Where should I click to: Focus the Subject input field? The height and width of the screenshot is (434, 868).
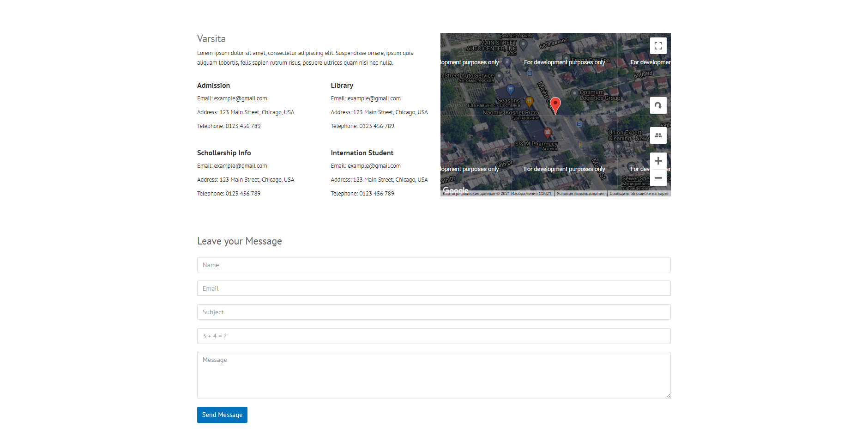(x=434, y=312)
